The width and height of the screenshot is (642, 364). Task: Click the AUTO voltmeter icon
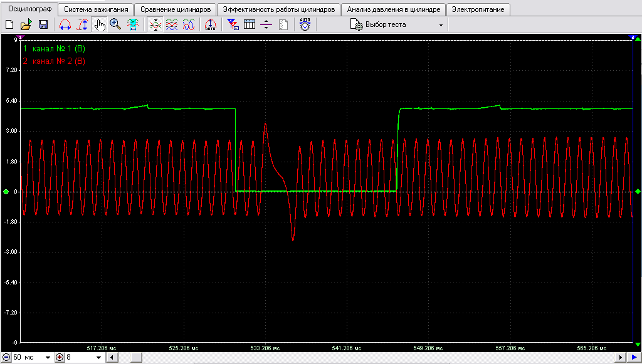305,25
